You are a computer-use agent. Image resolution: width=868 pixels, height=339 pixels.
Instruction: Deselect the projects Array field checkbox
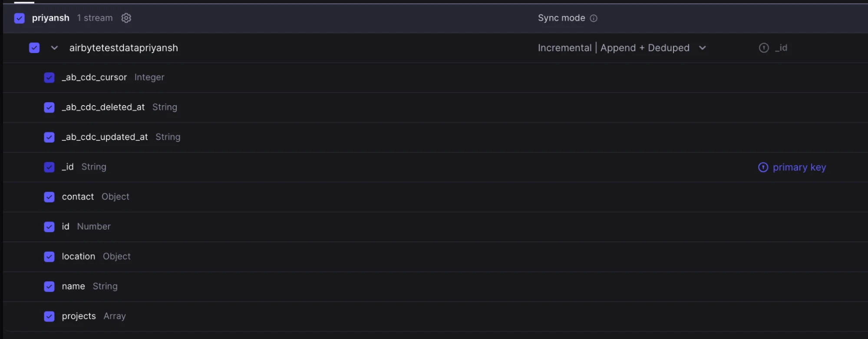[50, 316]
